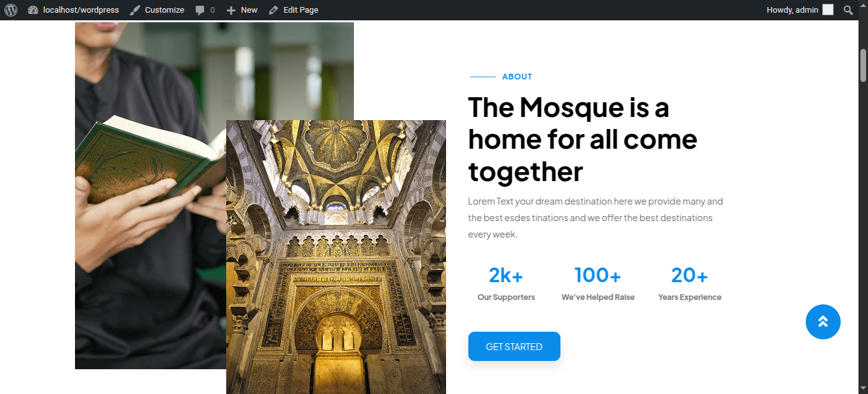
Task: Click the site dashboard gauge icon
Action: click(33, 10)
